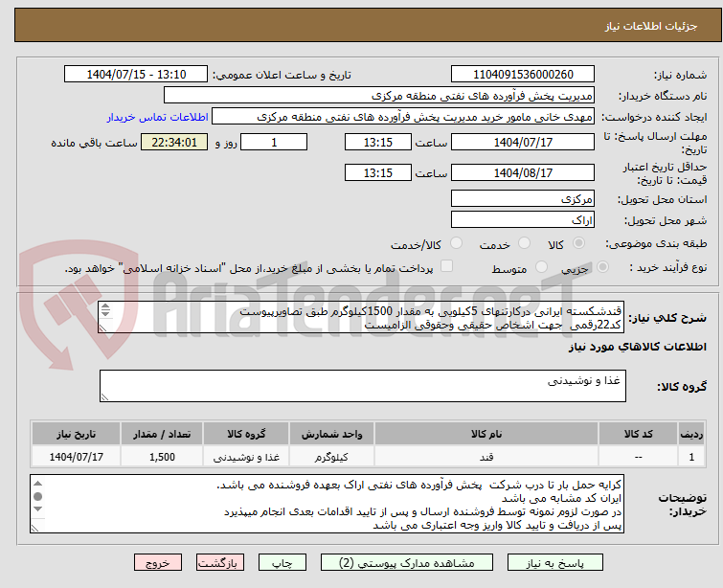Click the response deadline date 1404/07/17 field
This screenshot has height=588, width=723.
pyautogui.click(x=523, y=142)
